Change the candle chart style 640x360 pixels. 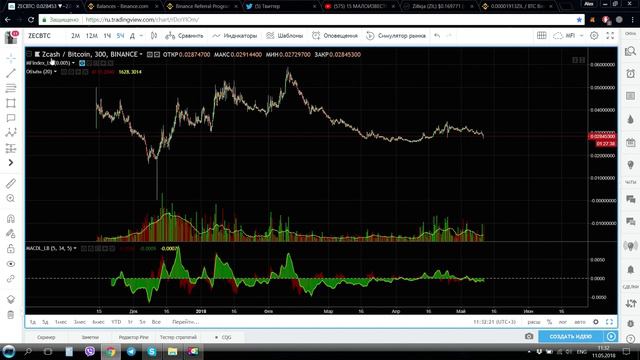point(154,36)
